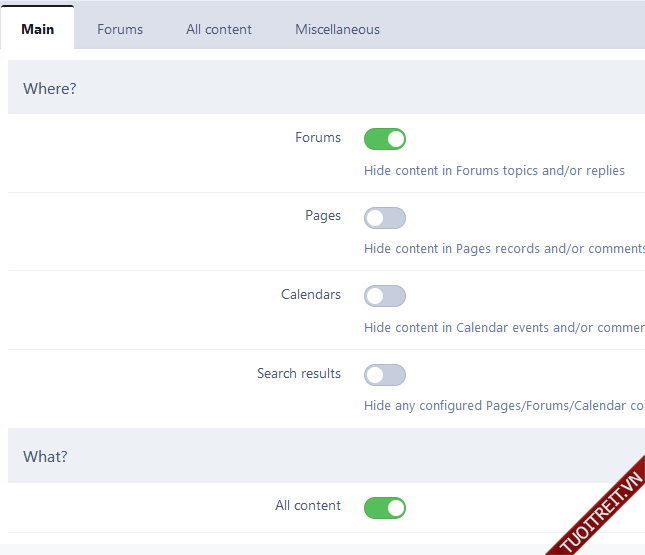Image resolution: width=645 pixels, height=555 pixels.
Task: Turn on the Calendars toggle
Action: pos(385,296)
